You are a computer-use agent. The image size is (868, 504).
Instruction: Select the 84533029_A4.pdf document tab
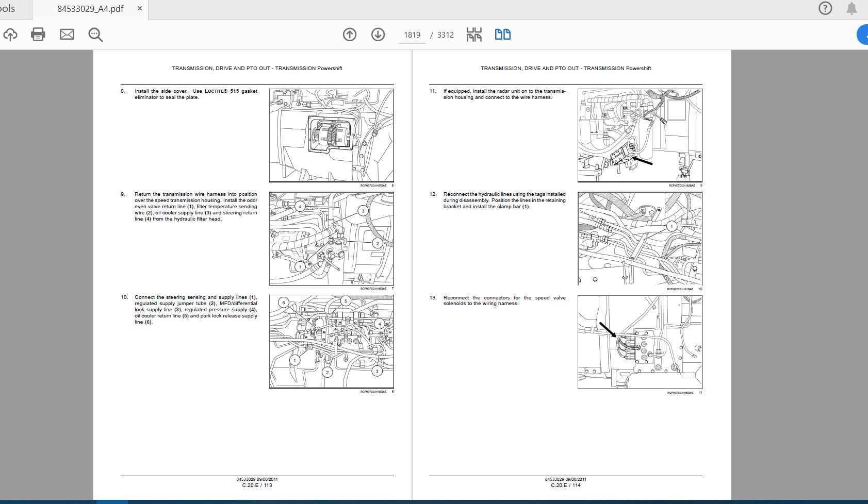(x=90, y=9)
